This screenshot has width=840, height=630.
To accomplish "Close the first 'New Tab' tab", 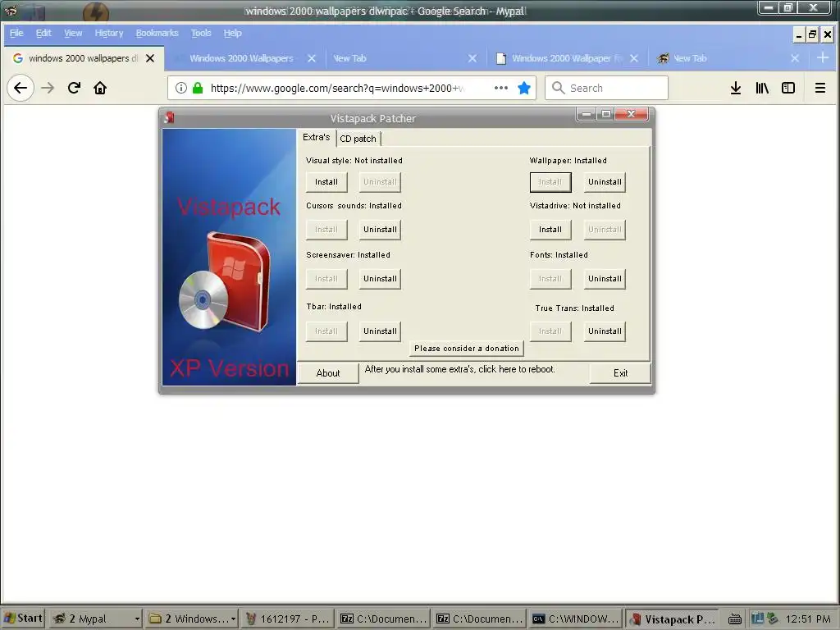I will coord(472,58).
